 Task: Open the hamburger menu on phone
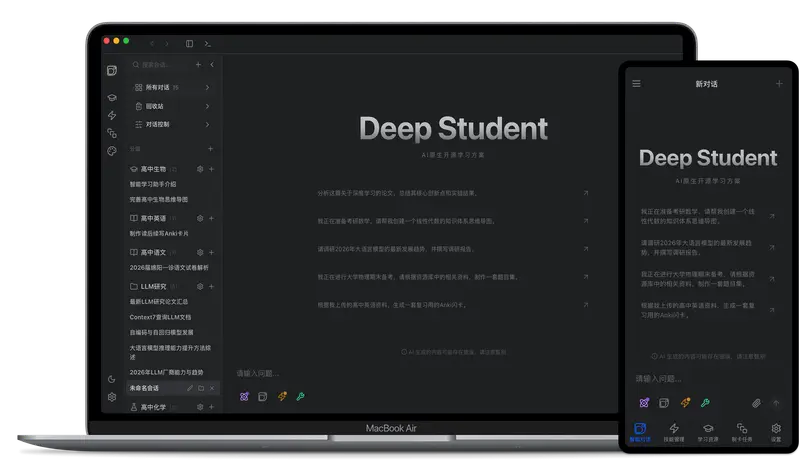636,84
